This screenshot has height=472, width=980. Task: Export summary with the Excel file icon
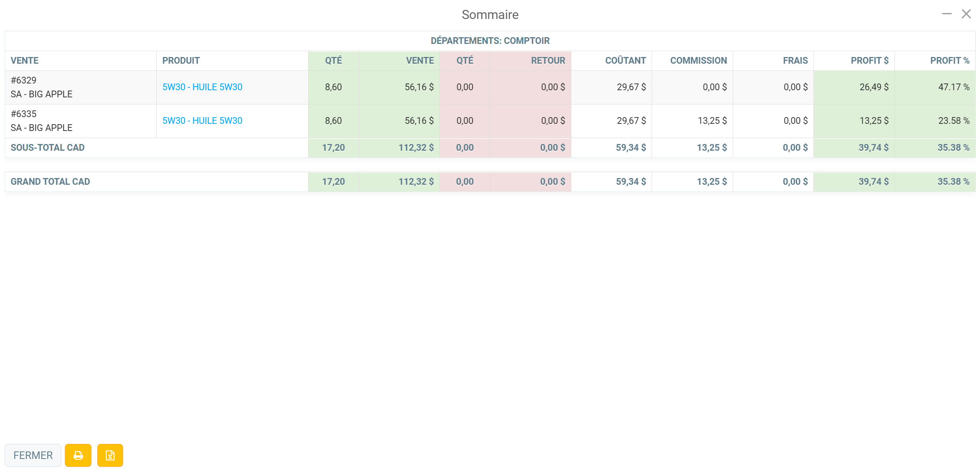110,455
